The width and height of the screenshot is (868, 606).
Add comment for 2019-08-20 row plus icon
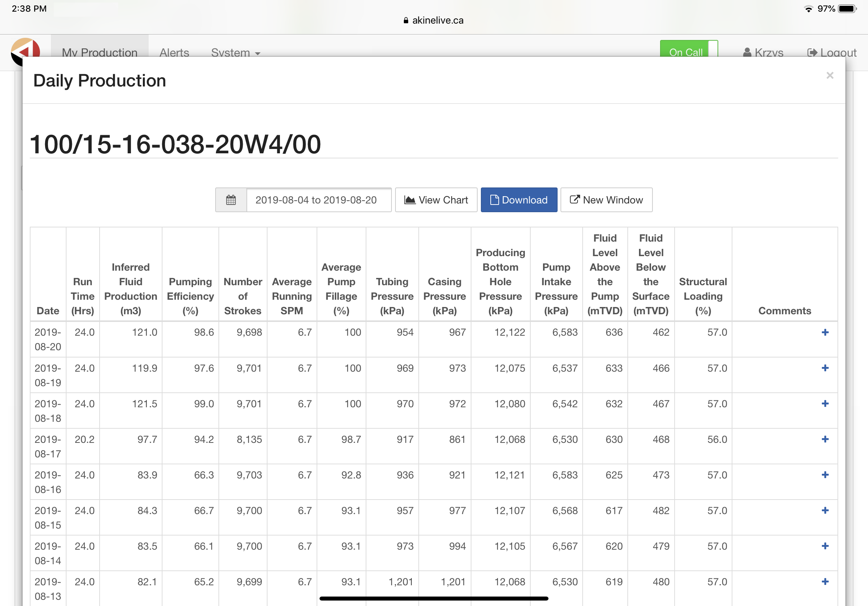click(x=825, y=332)
